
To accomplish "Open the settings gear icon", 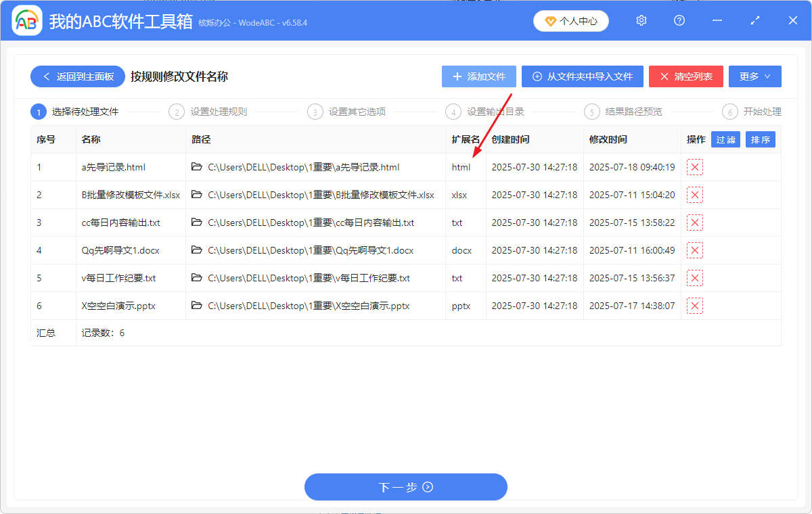I will [641, 20].
